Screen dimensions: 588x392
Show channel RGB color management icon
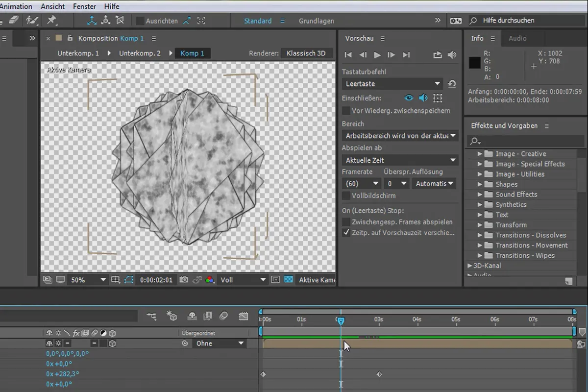click(210, 280)
